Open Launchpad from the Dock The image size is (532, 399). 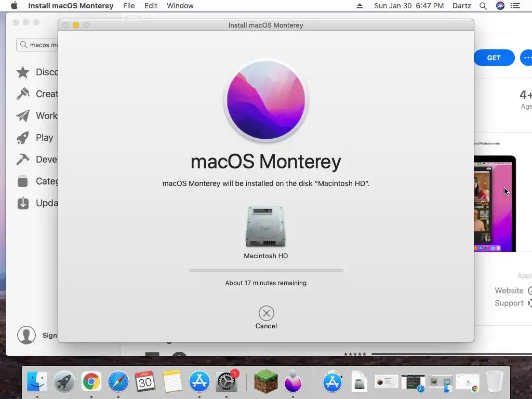[x=64, y=382]
